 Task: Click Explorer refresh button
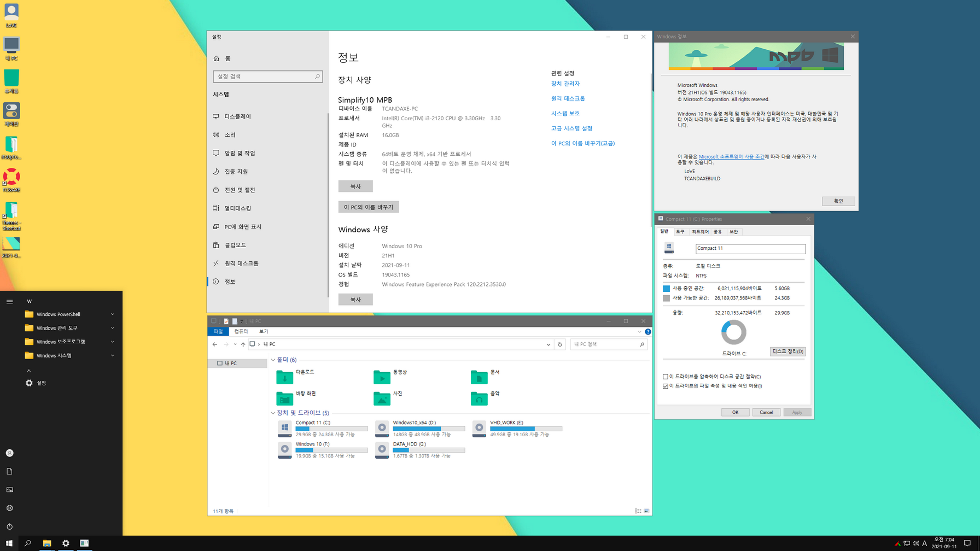pos(559,344)
